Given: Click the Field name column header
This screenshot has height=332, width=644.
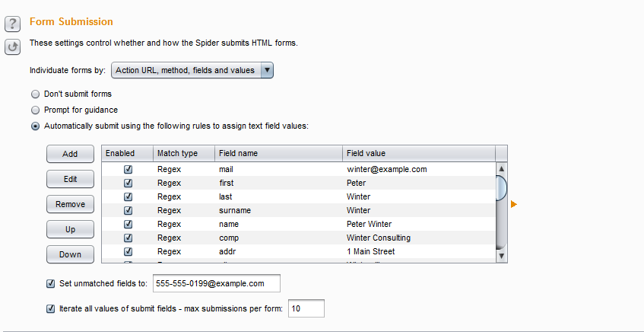Looking at the screenshot, I should pos(278,154).
